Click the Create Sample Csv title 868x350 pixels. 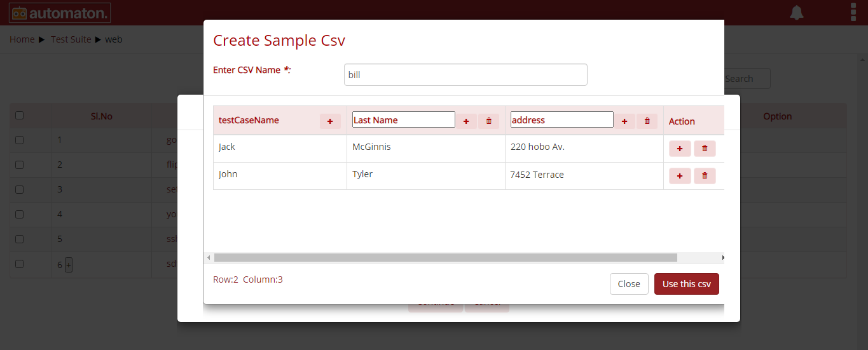[279, 41]
